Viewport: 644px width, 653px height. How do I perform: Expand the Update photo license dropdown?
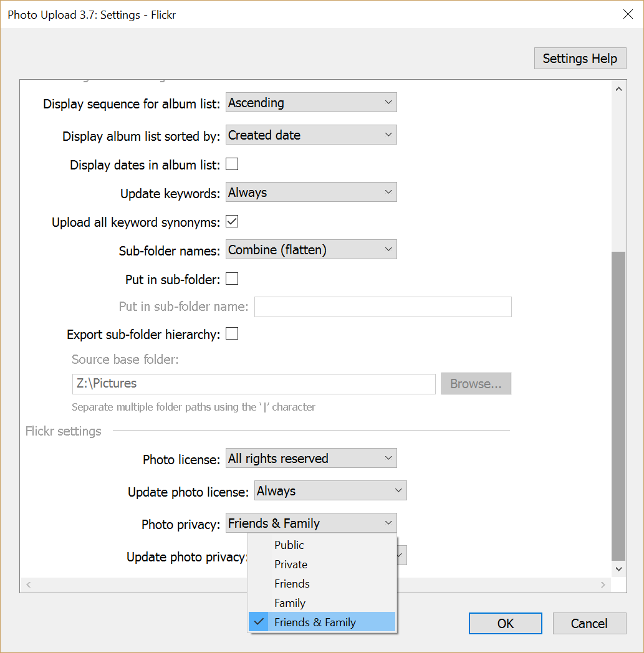(x=330, y=491)
